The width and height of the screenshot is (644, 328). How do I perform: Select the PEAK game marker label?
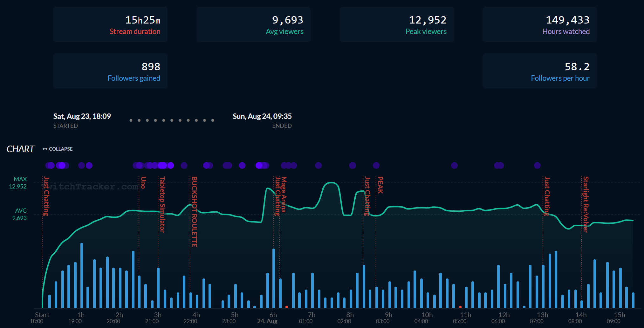380,185
